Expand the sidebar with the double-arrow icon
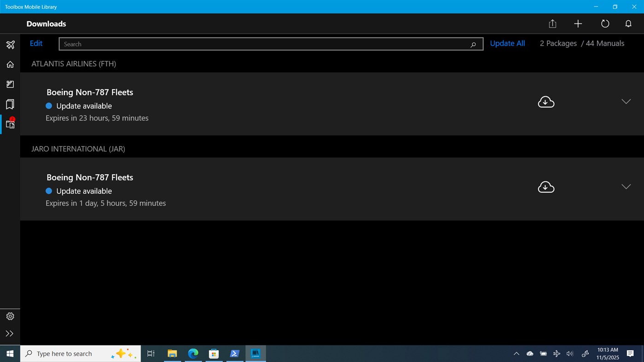The height and width of the screenshot is (362, 644). 10,333
